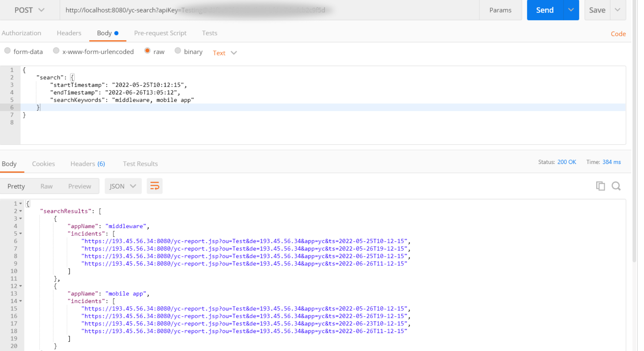The height and width of the screenshot is (351, 644).
Task: Click the blue Send button
Action: pos(545,10)
